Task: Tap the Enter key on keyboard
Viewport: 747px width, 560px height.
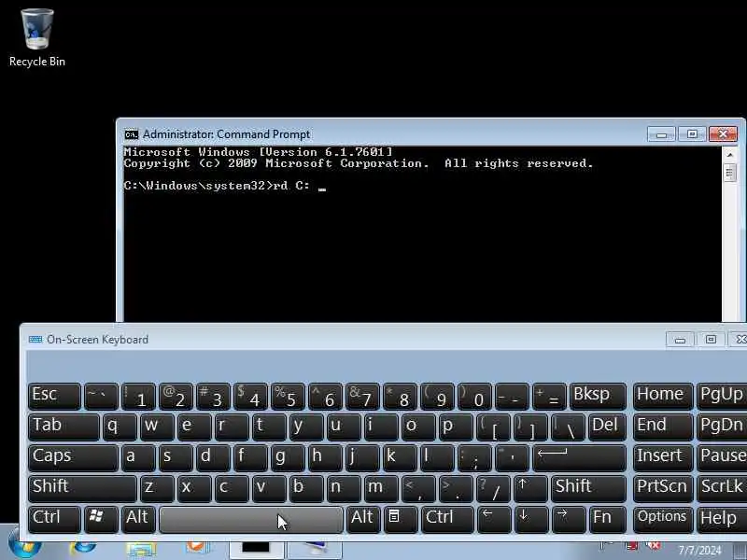Action: (x=579, y=458)
